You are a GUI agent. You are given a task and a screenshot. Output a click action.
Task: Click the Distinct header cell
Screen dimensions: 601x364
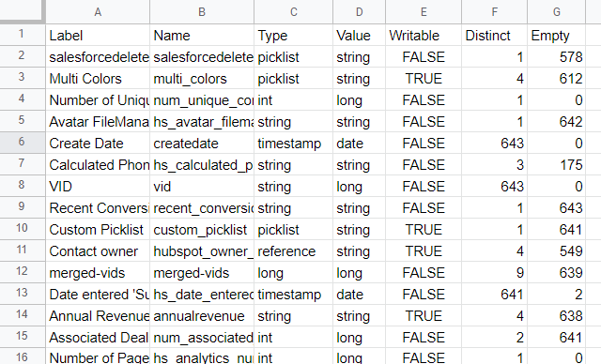tap(495, 36)
